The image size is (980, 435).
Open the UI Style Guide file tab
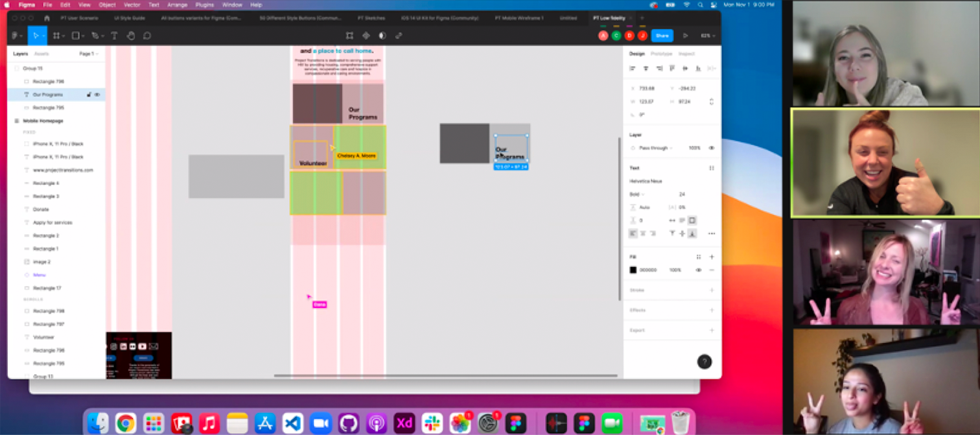click(130, 18)
